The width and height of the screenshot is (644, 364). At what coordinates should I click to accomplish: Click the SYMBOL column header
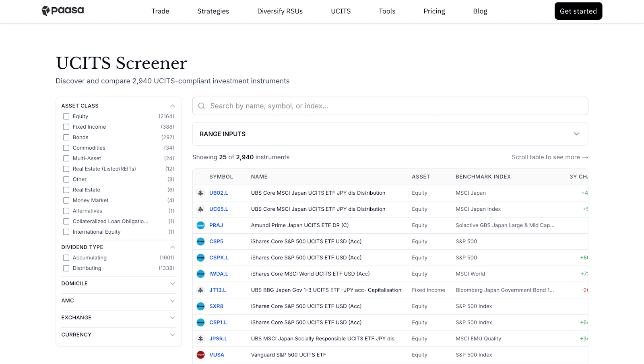[x=221, y=177]
